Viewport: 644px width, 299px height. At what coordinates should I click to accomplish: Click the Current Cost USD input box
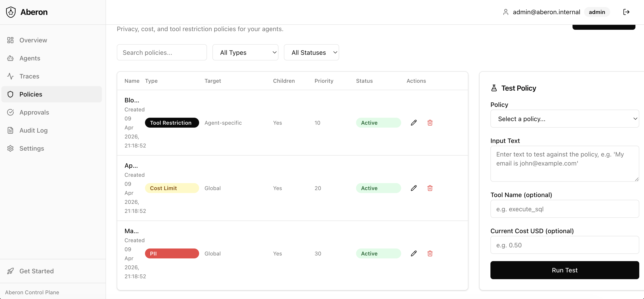click(x=564, y=245)
